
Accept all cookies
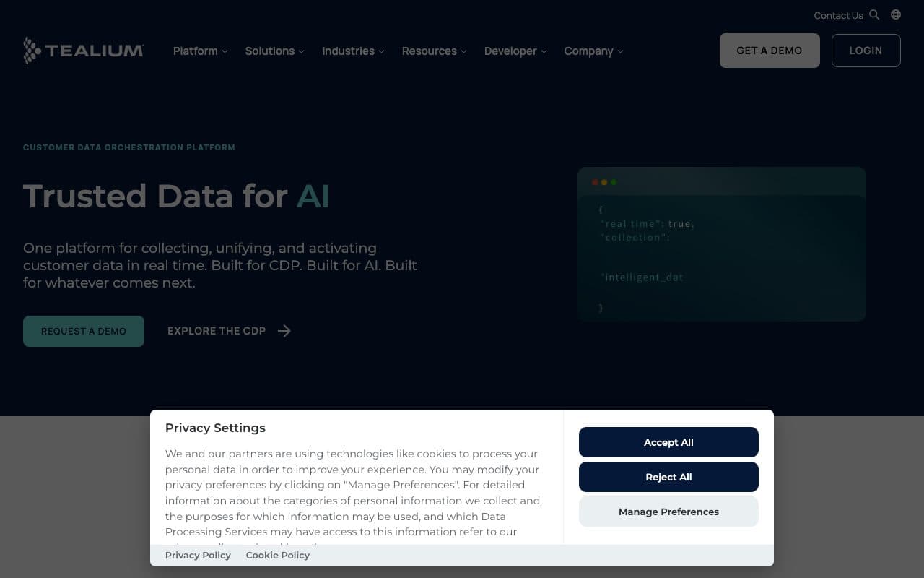point(668,442)
